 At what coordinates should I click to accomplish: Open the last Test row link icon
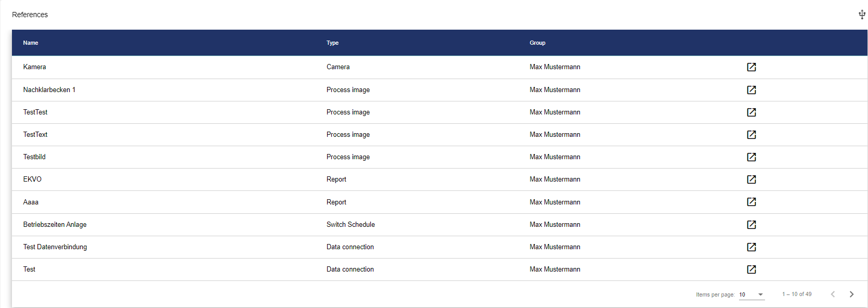pyautogui.click(x=752, y=269)
